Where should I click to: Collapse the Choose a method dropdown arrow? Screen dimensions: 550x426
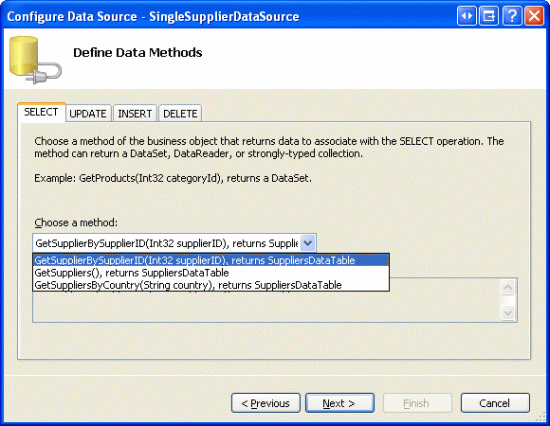point(308,243)
